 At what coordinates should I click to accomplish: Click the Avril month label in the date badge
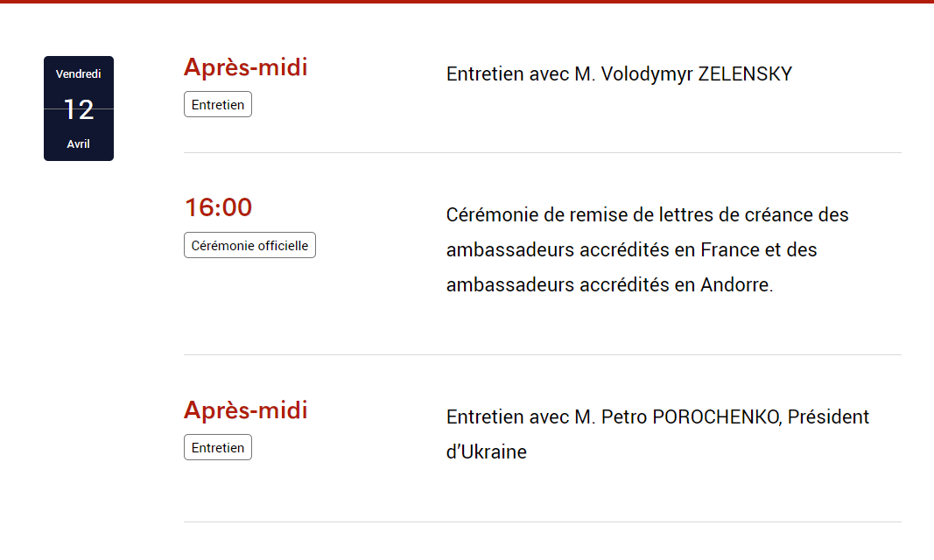[x=78, y=144]
